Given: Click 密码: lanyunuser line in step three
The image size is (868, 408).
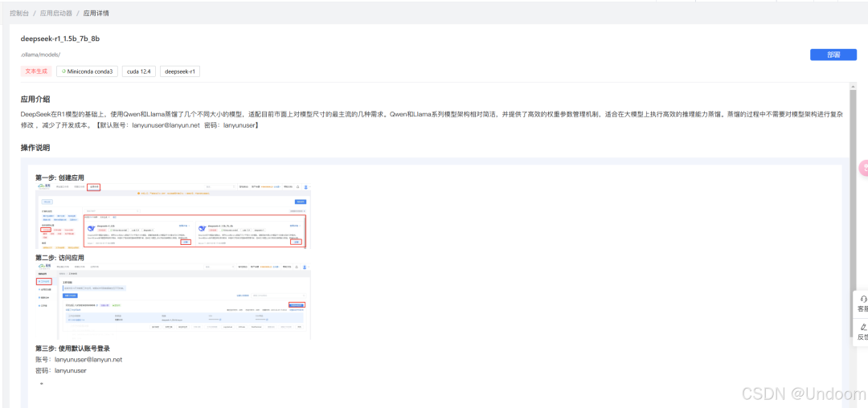Looking at the screenshot, I should 61,370.
